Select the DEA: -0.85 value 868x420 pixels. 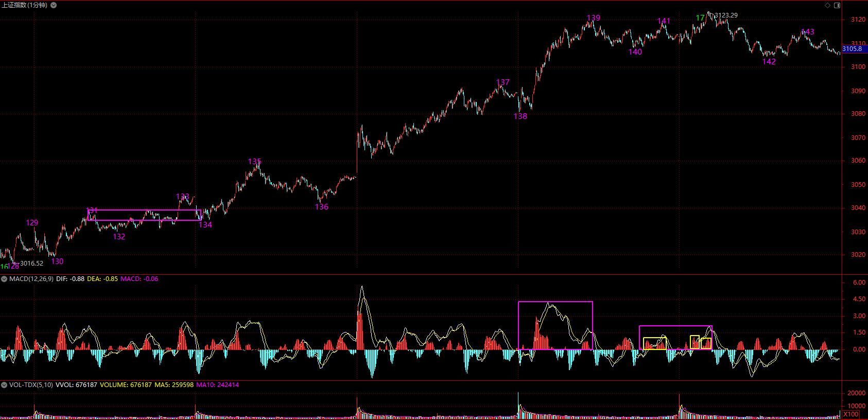[102, 279]
